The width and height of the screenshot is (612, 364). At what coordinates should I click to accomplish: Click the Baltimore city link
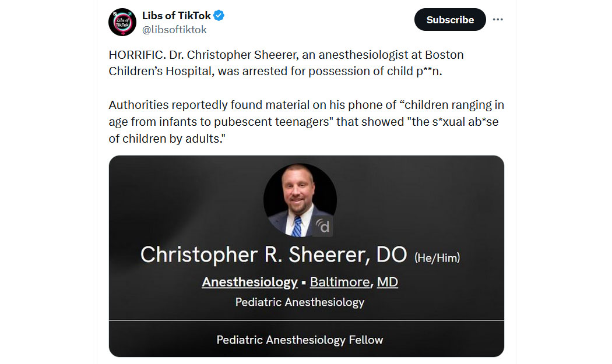pyautogui.click(x=340, y=282)
